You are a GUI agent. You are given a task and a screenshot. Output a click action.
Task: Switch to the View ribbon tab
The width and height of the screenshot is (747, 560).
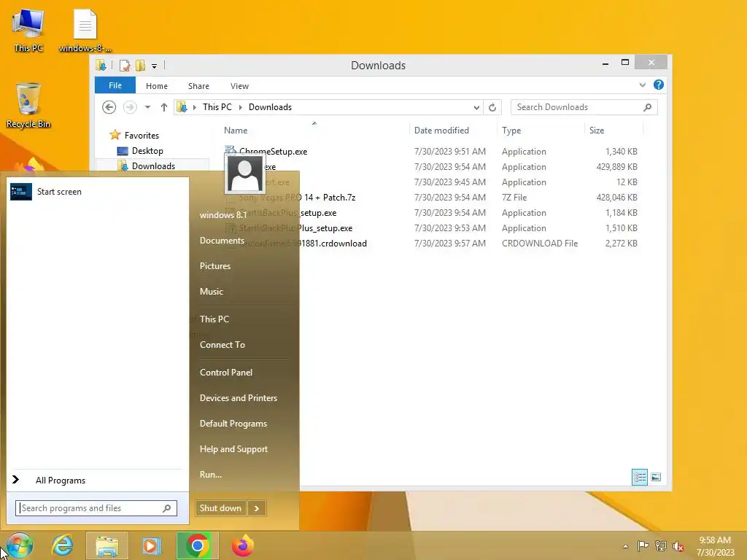pyautogui.click(x=239, y=86)
